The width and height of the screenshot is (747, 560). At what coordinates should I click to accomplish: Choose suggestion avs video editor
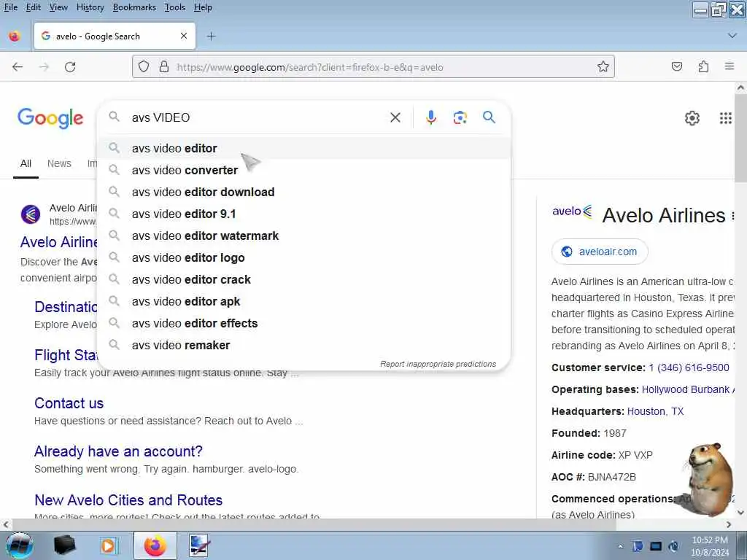coord(304,148)
